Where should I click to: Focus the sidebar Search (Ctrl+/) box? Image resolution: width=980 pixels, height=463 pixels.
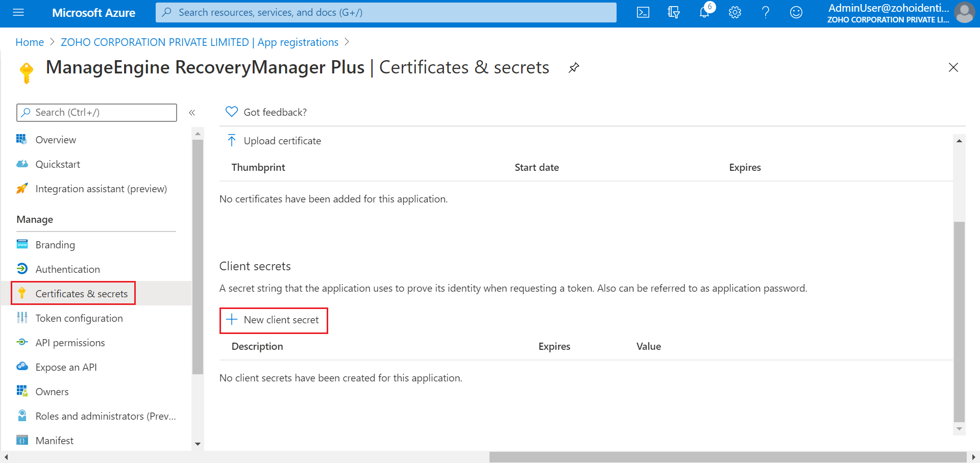click(x=97, y=113)
